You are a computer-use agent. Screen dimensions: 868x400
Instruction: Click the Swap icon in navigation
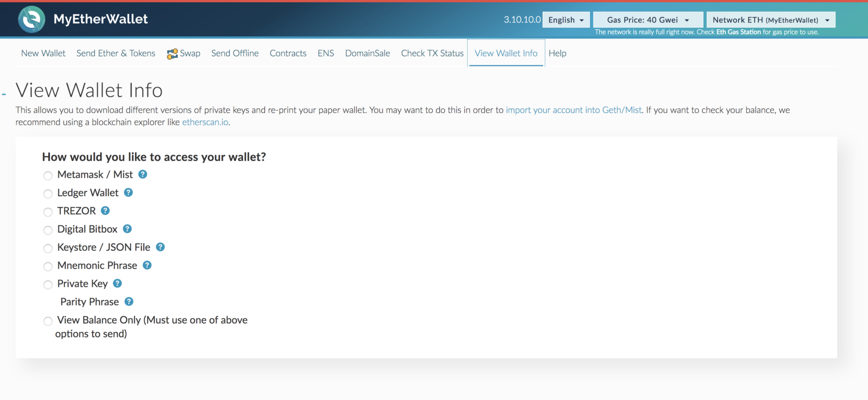[172, 54]
